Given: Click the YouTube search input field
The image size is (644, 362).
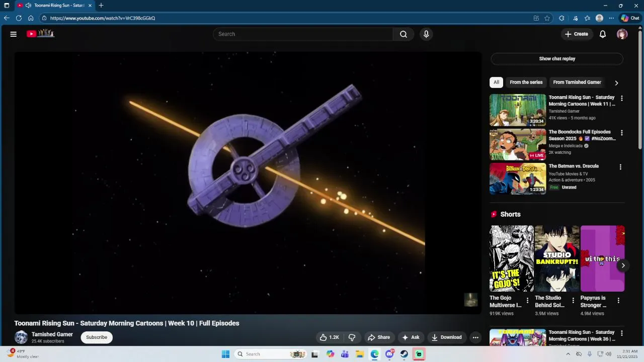Looking at the screenshot, I should click(x=303, y=34).
